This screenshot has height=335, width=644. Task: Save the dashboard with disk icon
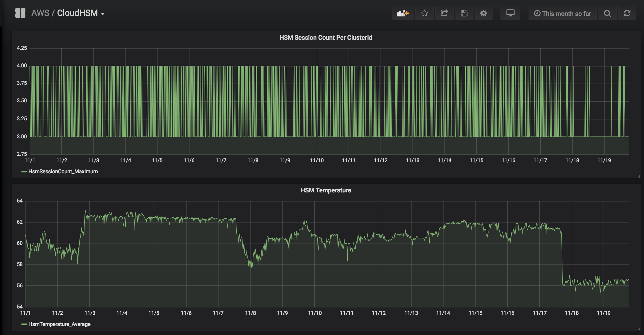(464, 13)
